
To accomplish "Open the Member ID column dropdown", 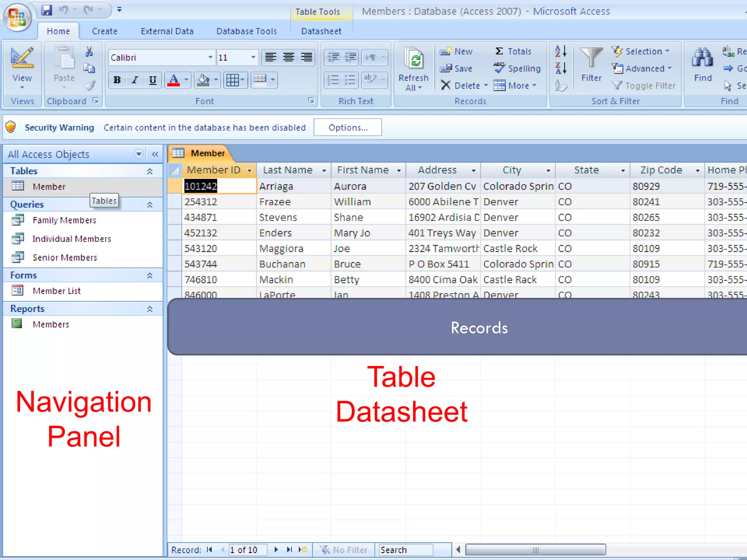I will click(249, 171).
